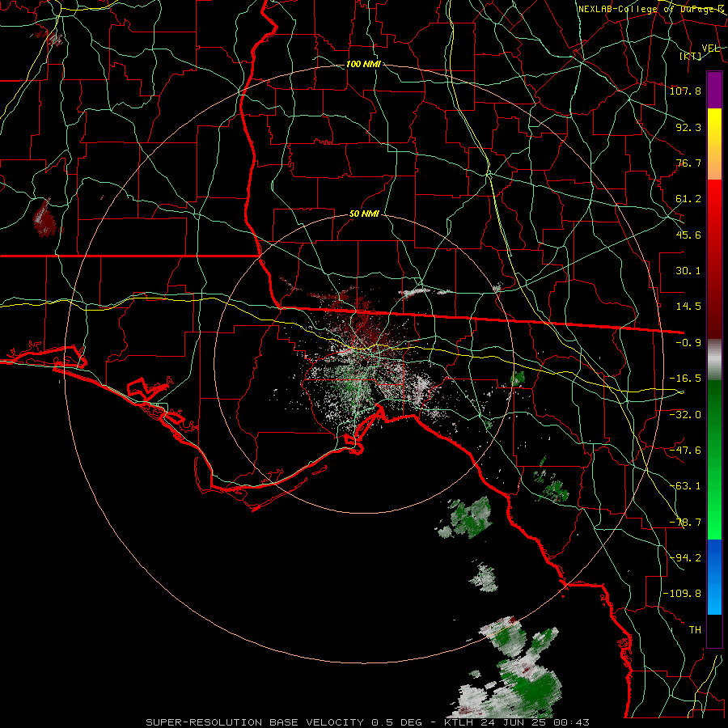Click the TH label on the legend
728x728 pixels.
695,630
